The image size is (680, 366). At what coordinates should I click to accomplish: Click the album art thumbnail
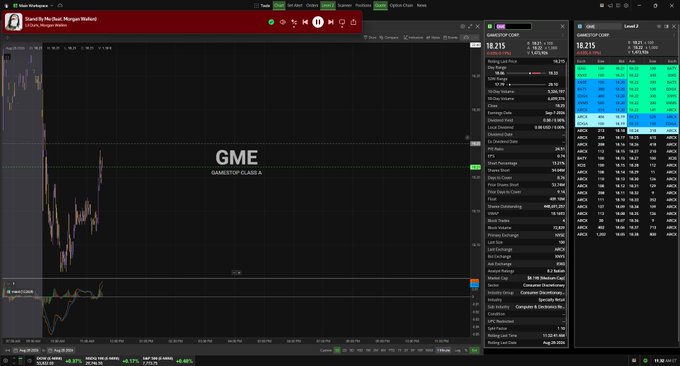(13, 22)
